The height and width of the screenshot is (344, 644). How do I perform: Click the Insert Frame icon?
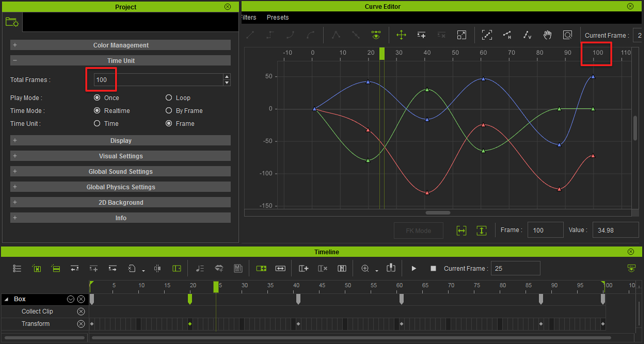[x=303, y=268]
